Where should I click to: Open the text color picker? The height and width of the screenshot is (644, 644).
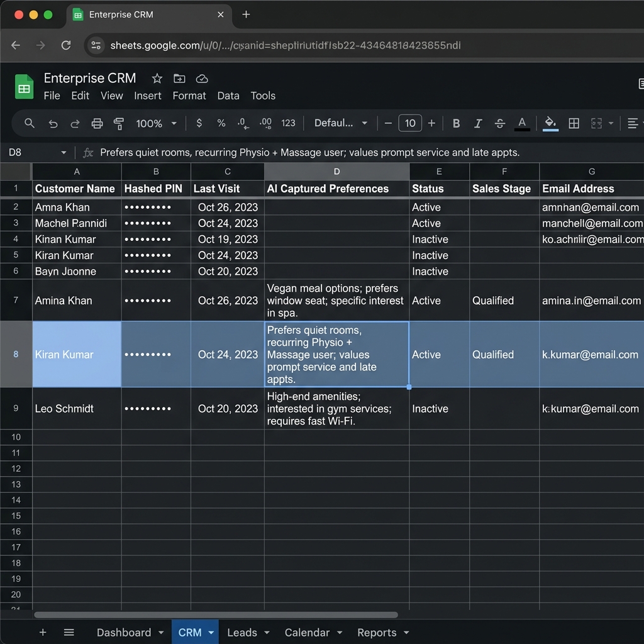523,123
